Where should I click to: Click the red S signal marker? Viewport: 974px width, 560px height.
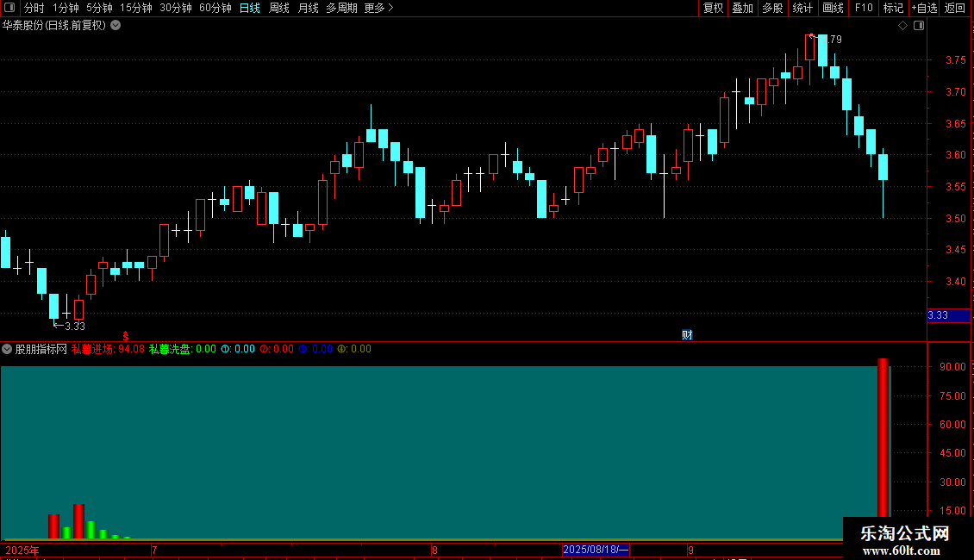point(126,336)
